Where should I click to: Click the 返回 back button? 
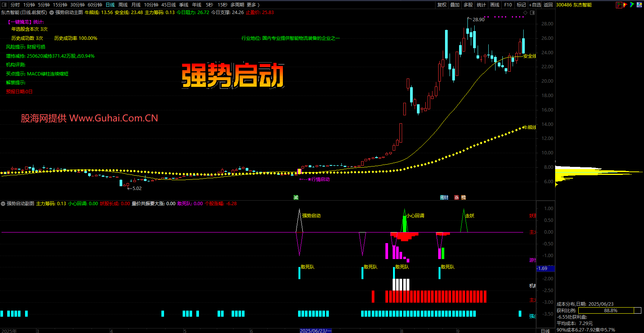point(548,5)
